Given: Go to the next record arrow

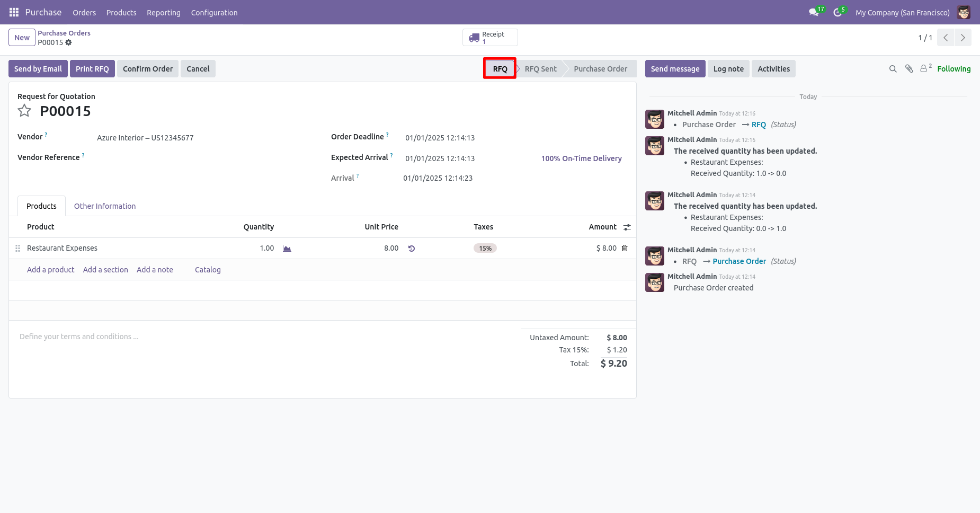Looking at the screenshot, I should (963, 38).
